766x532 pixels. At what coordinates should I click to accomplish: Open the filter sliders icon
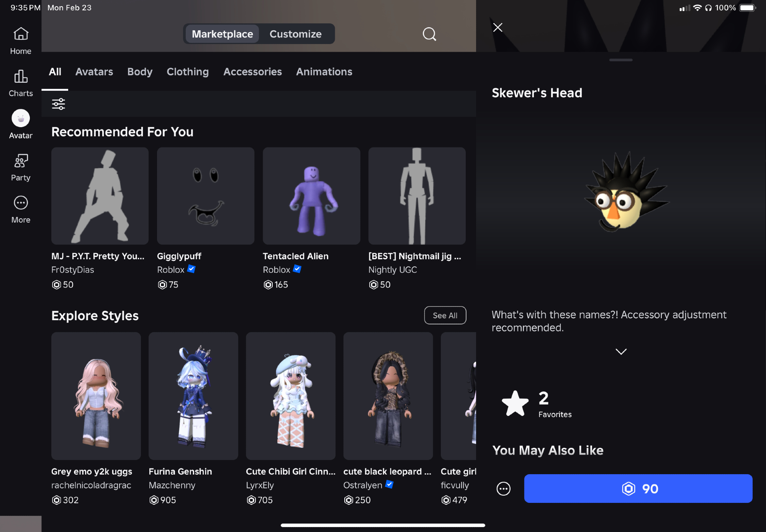(x=59, y=104)
